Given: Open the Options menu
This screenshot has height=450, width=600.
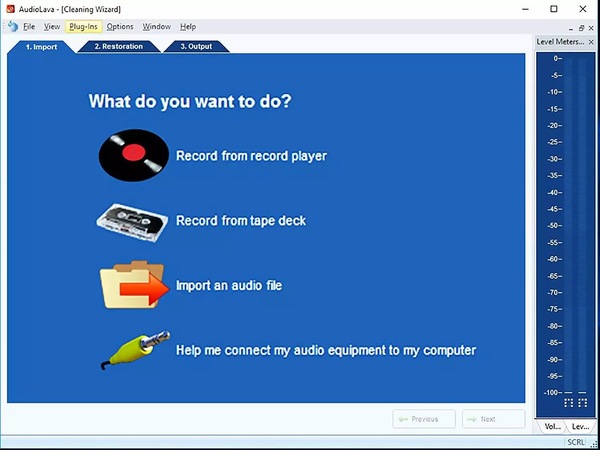Looking at the screenshot, I should (x=120, y=26).
